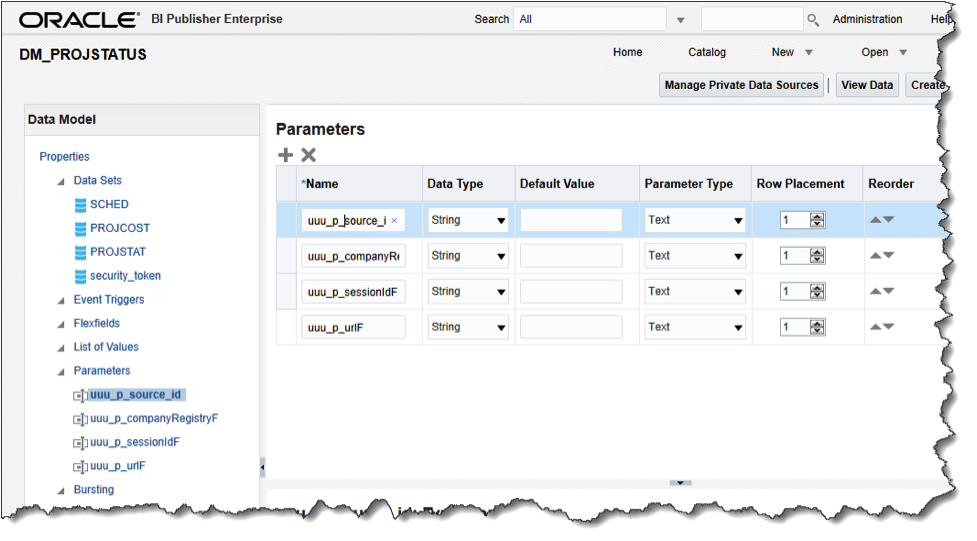Delete selected parameter with X icon
977x541 pixels.
[x=308, y=155]
